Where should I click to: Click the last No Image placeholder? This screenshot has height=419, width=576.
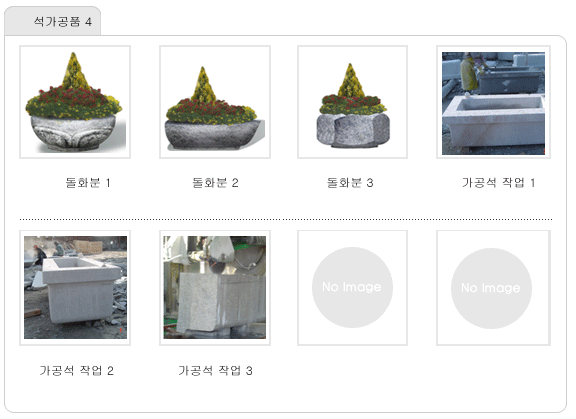point(493,288)
